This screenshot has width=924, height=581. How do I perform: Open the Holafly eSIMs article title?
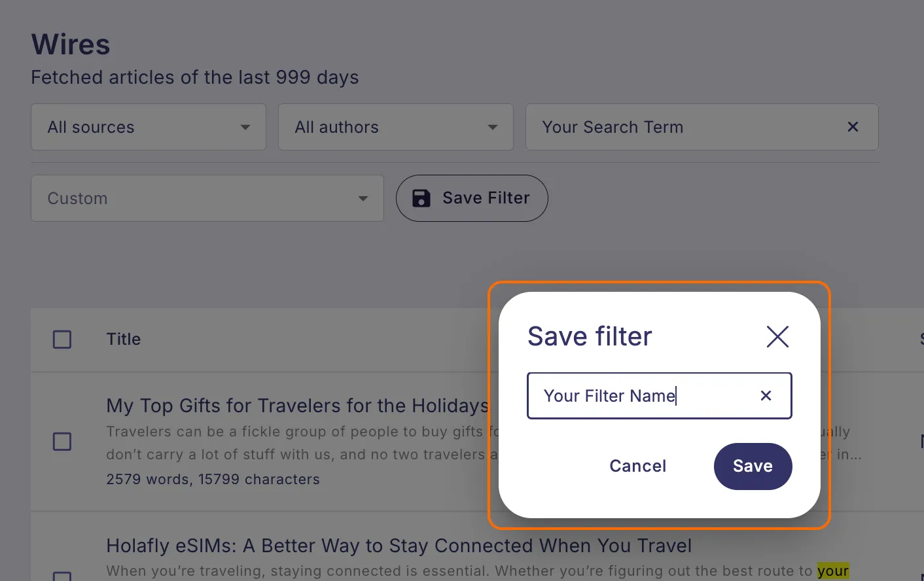(x=399, y=546)
